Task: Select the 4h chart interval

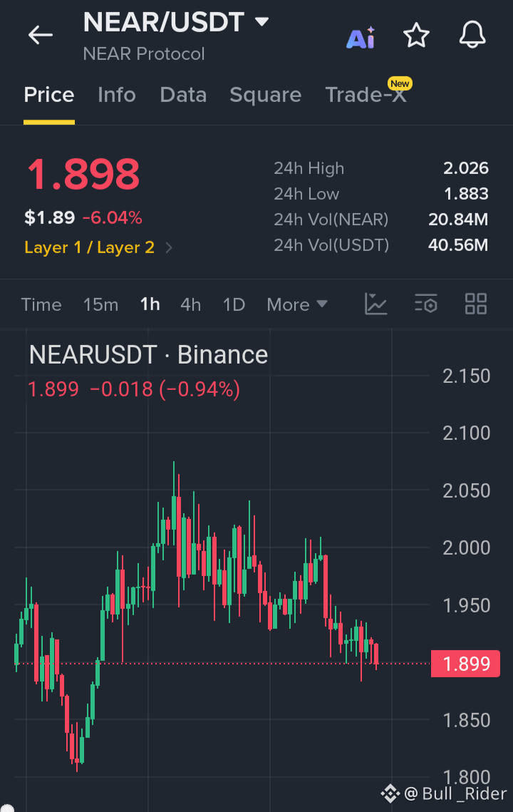Action: point(190,304)
